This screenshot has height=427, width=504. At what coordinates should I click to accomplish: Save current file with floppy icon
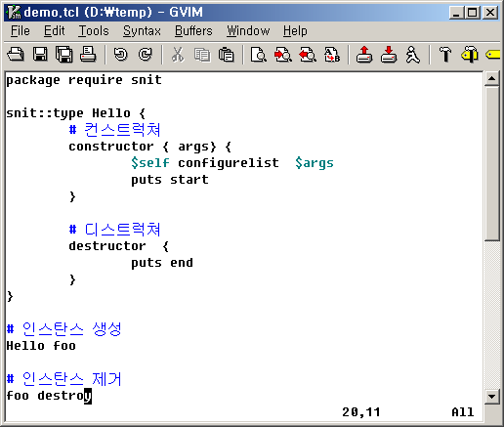(x=40, y=54)
